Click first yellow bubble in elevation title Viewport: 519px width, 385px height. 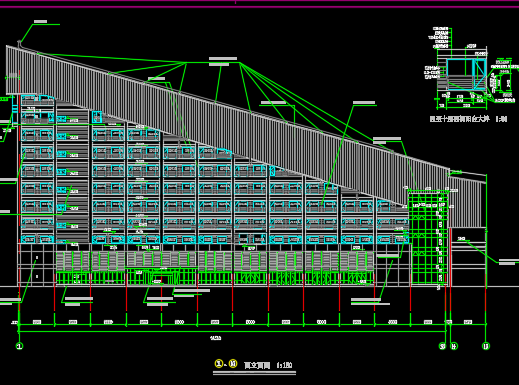(x=219, y=363)
